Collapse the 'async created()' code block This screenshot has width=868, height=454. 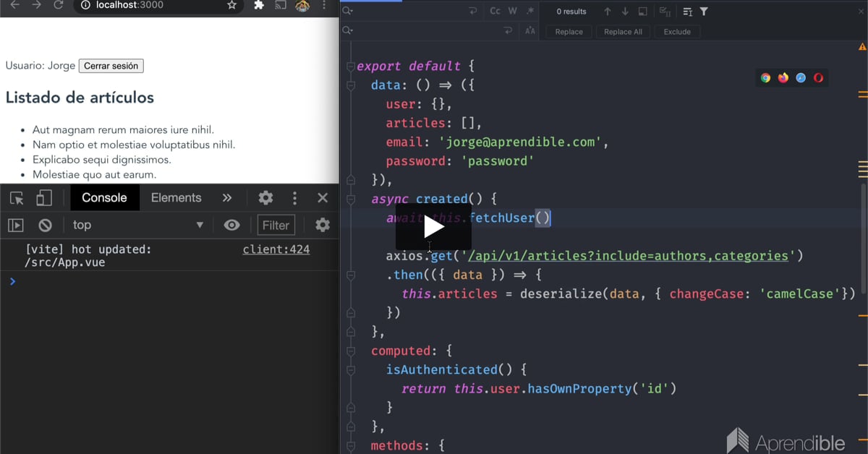click(x=351, y=199)
